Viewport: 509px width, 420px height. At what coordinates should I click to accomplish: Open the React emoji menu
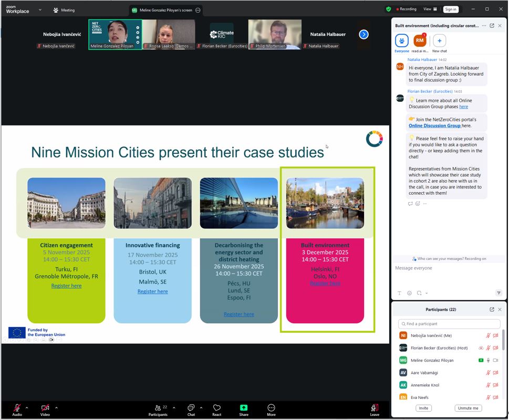pos(216,408)
